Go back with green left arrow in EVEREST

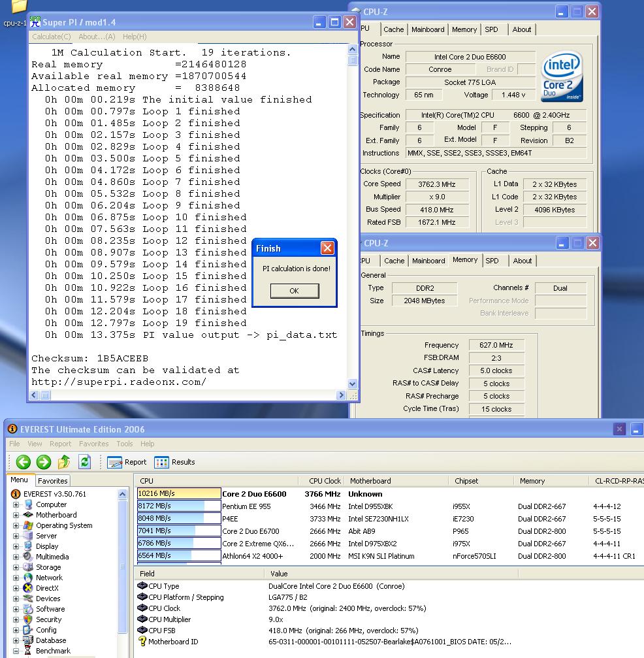click(24, 462)
